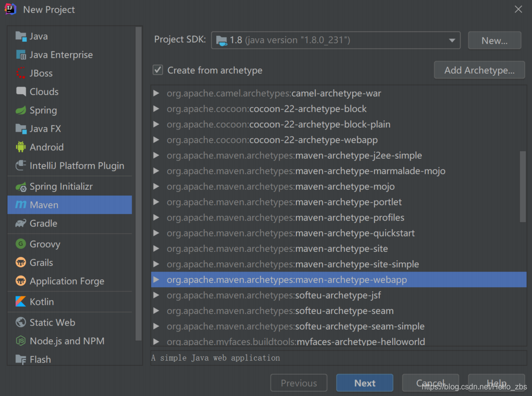Click the Help button

point(497,383)
